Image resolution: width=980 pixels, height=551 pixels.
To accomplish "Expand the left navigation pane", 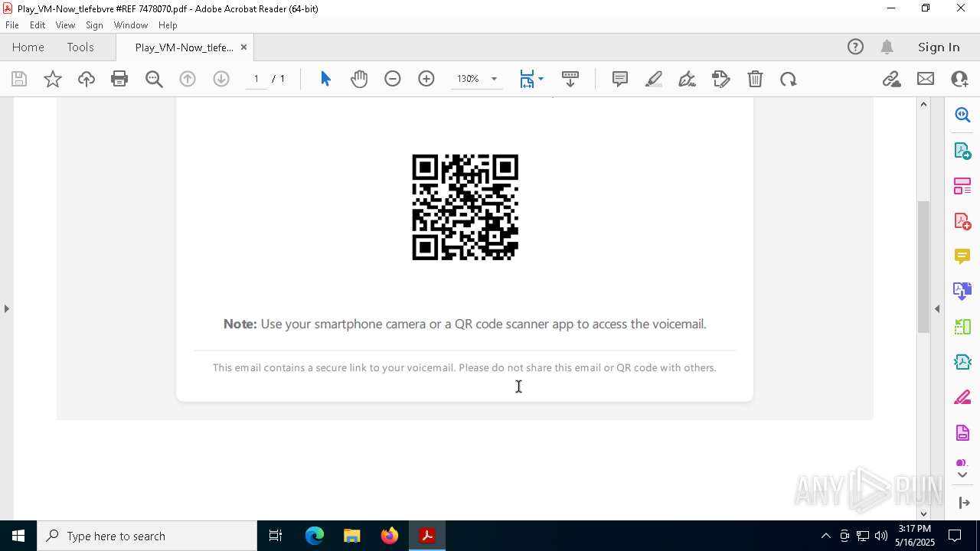I will coord(7,308).
